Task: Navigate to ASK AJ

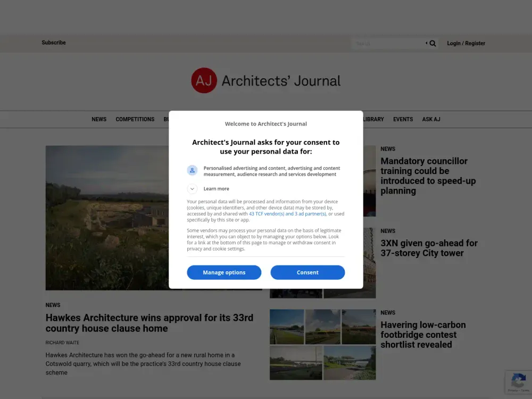Action: point(431,119)
